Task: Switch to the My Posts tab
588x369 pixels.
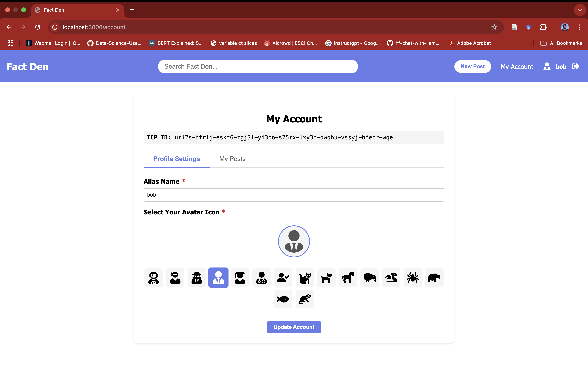Action: (x=232, y=159)
